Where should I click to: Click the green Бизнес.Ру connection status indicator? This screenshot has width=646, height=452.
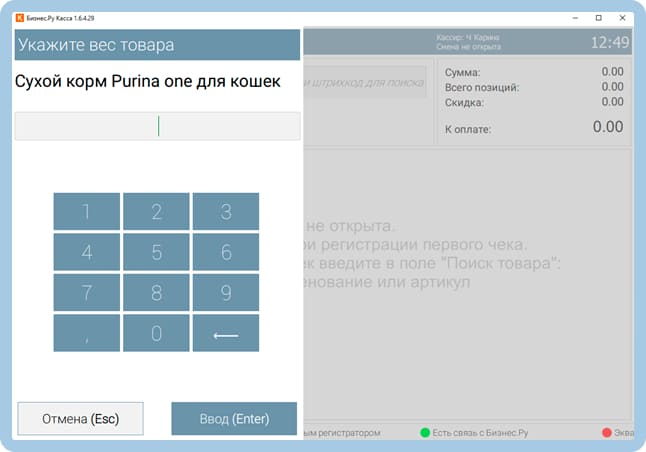(425, 432)
